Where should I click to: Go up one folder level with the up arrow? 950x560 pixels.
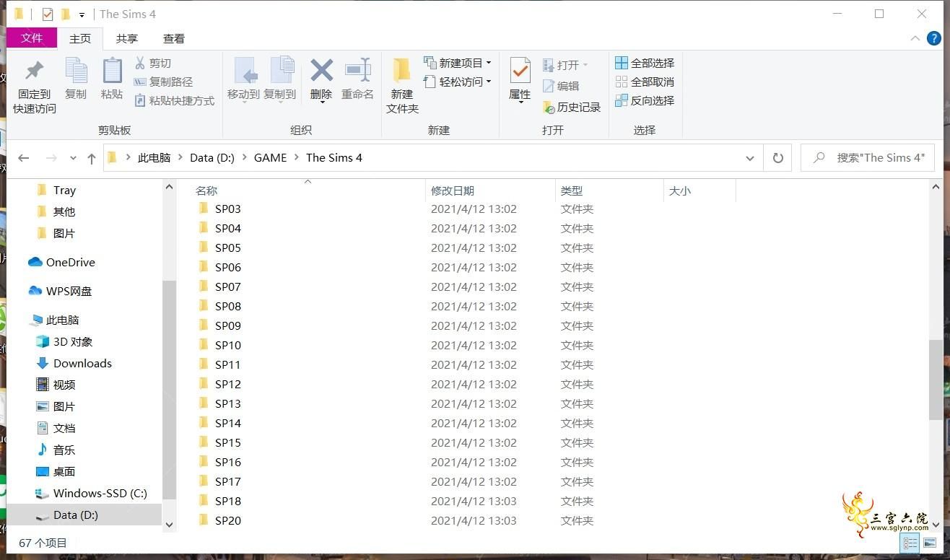point(91,158)
